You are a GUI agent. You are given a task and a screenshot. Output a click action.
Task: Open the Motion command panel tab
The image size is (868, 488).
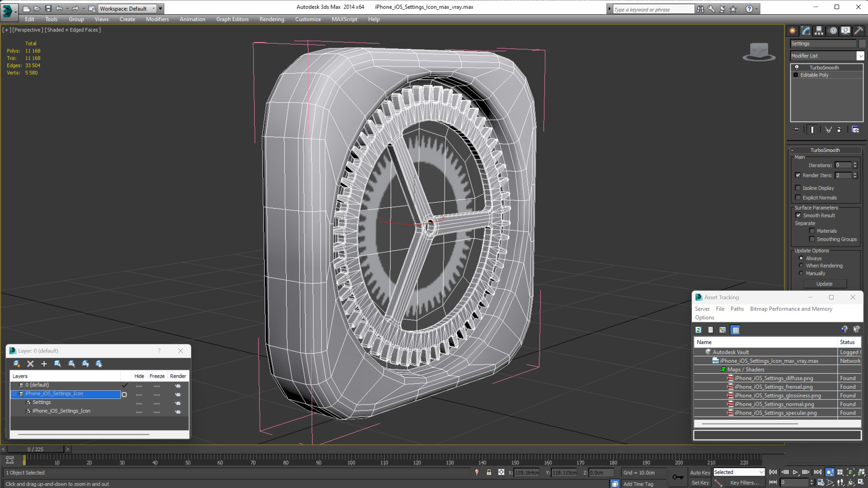833,31
